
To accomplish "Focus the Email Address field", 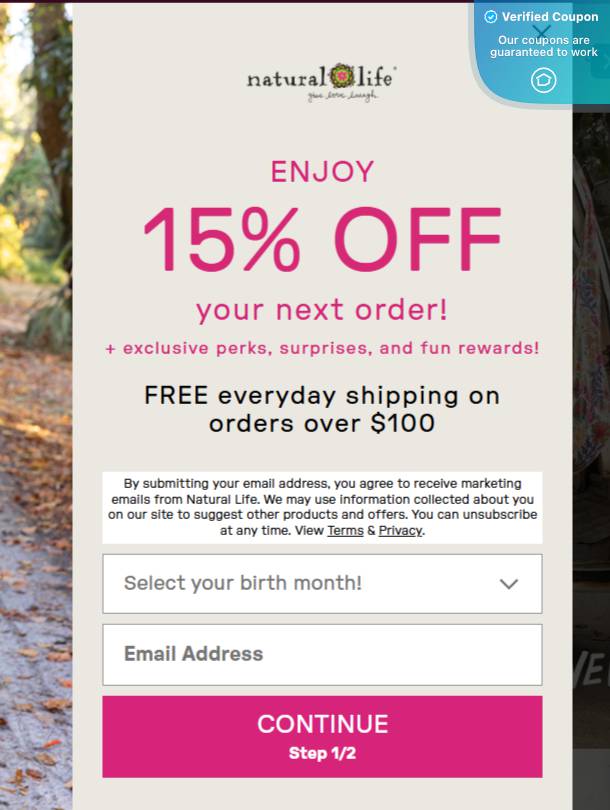I will [x=322, y=654].
